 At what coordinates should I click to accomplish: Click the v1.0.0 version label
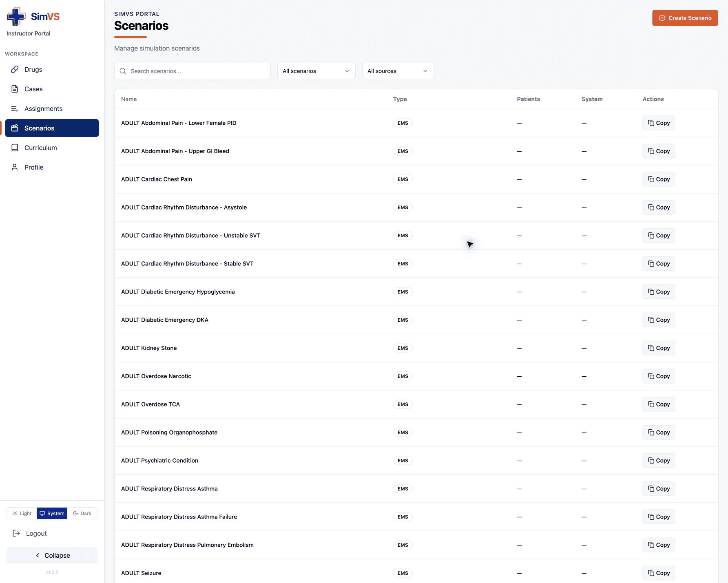[x=52, y=572]
